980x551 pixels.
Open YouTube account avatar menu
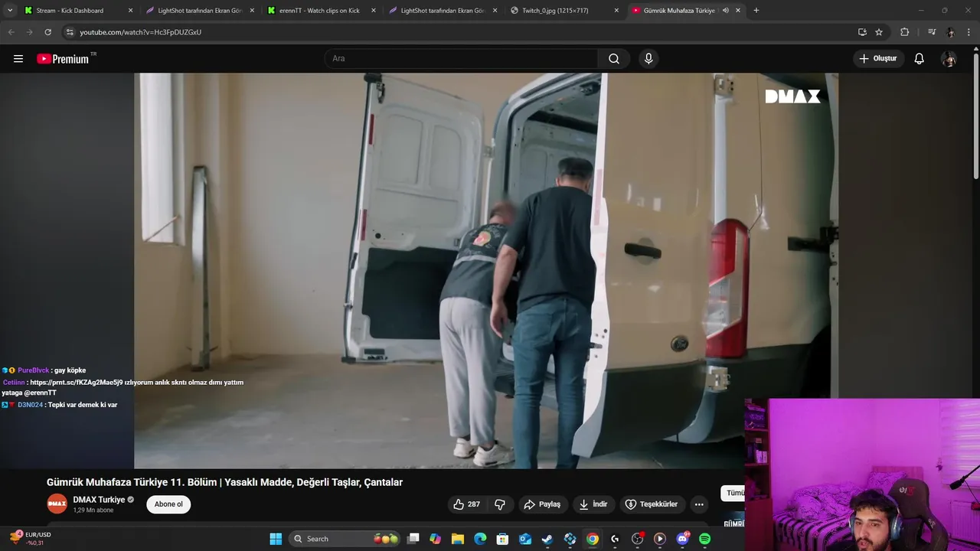tap(949, 59)
